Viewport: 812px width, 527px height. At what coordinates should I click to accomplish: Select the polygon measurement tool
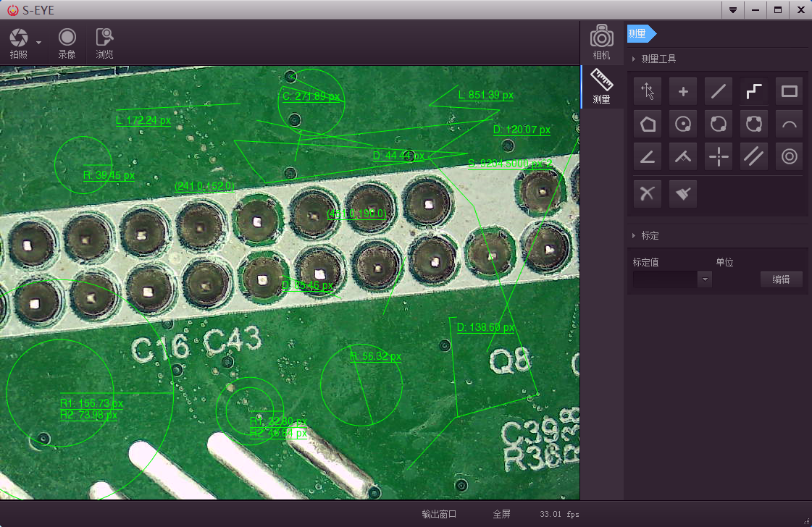[648, 125]
